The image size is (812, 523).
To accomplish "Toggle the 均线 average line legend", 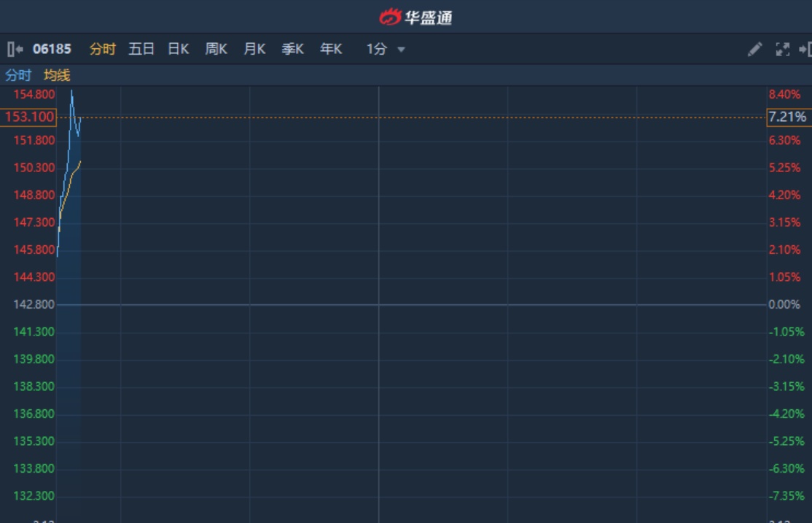I will point(57,75).
